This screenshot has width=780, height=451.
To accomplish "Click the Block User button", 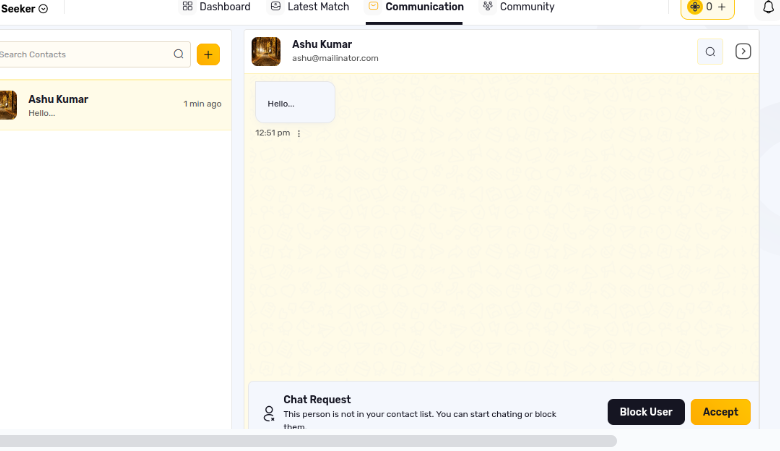I will point(646,412).
